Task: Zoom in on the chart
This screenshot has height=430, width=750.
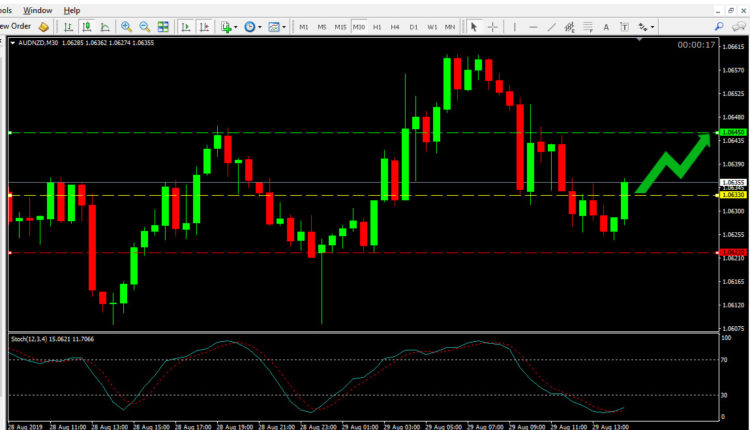Action: coord(126,27)
